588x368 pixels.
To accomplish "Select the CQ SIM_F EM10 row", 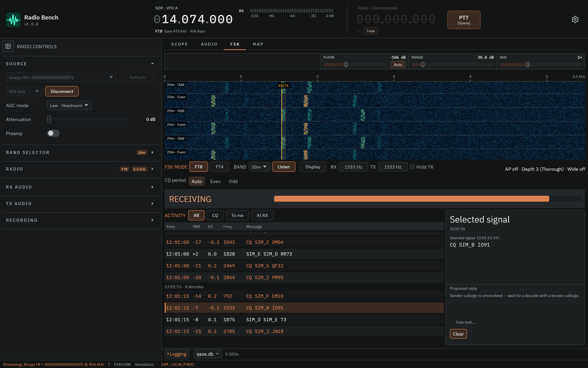I will click(304, 296).
